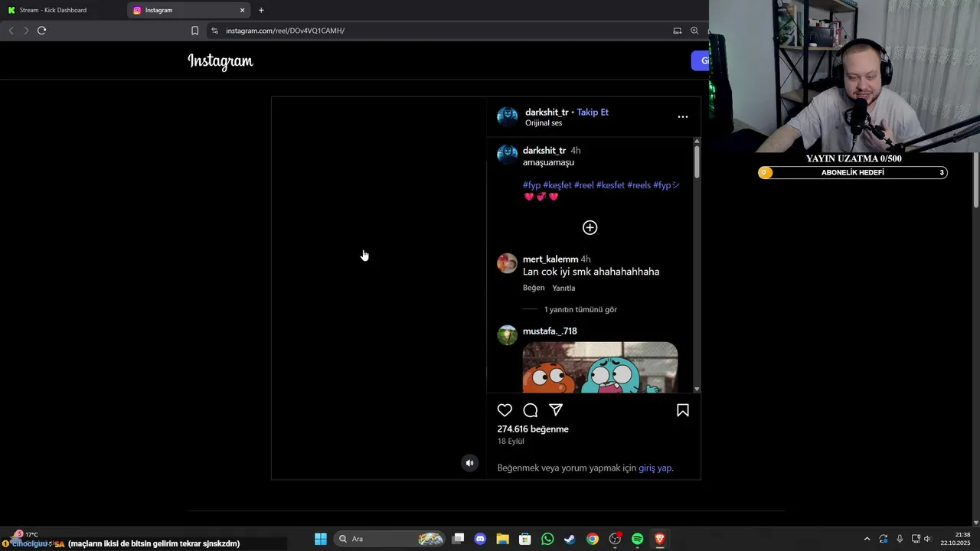View site info icon next to the URL

pos(214,31)
